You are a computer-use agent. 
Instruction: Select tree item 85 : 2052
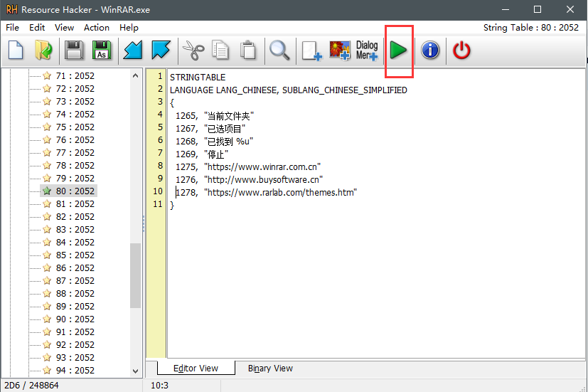point(75,255)
